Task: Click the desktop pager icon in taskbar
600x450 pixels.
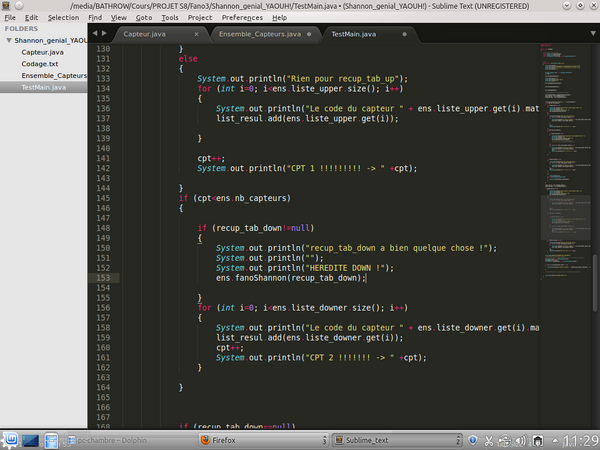Action: coord(30,440)
